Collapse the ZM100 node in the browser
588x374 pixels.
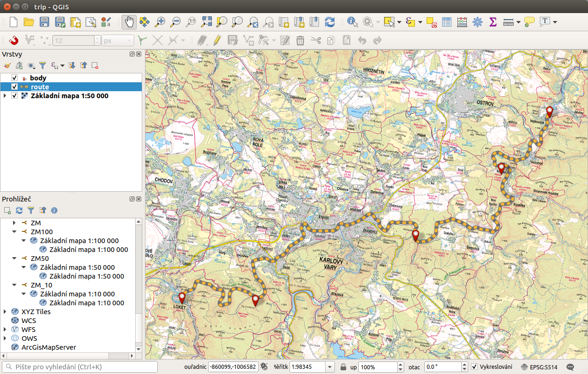click(14, 232)
